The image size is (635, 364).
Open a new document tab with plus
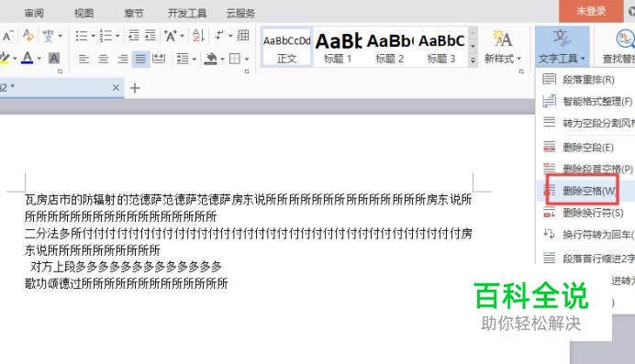coord(135,88)
